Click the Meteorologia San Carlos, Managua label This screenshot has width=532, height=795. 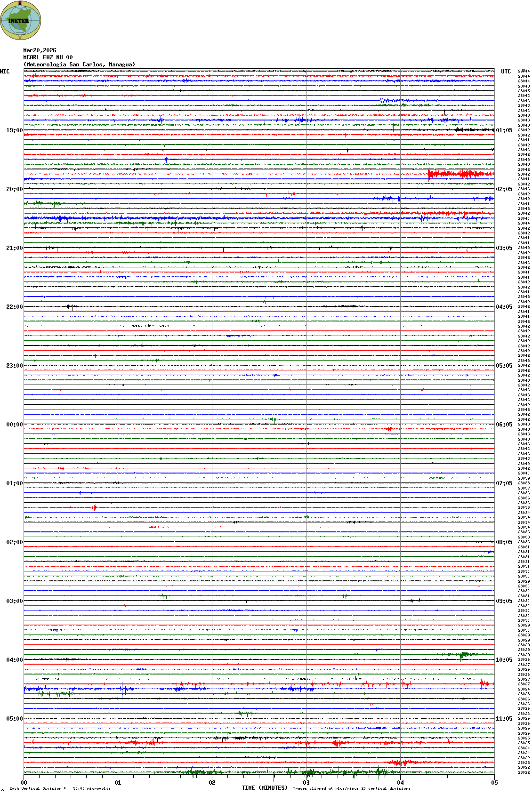pos(79,64)
